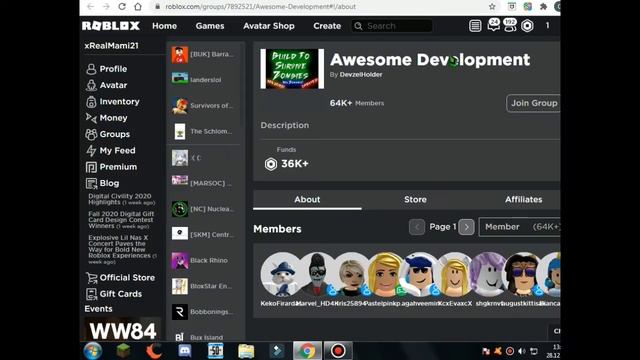Open member Kris25894 avatar
640x360 pixels.
(x=351, y=275)
